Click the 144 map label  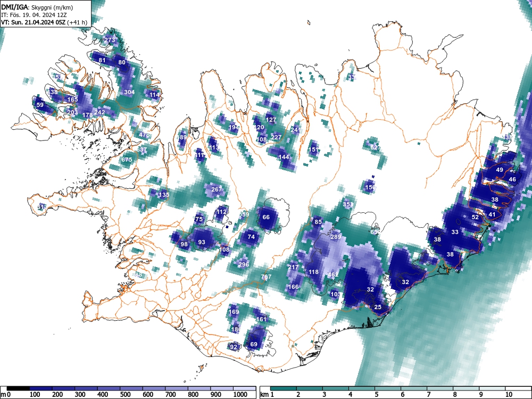pyautogui.click(x=284, y=157)
